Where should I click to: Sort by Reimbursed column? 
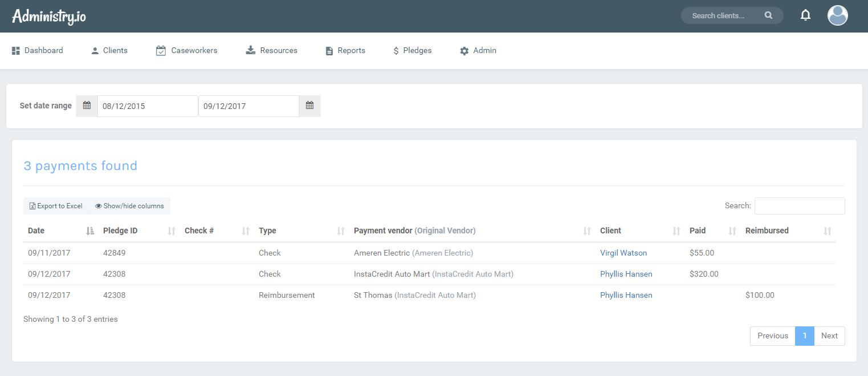[828, 231]
